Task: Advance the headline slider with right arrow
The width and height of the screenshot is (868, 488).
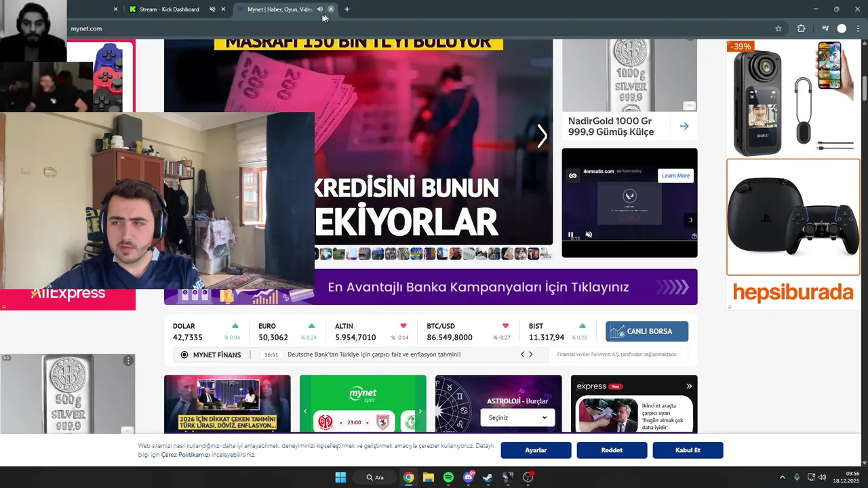Action: (x=542, y=136)
